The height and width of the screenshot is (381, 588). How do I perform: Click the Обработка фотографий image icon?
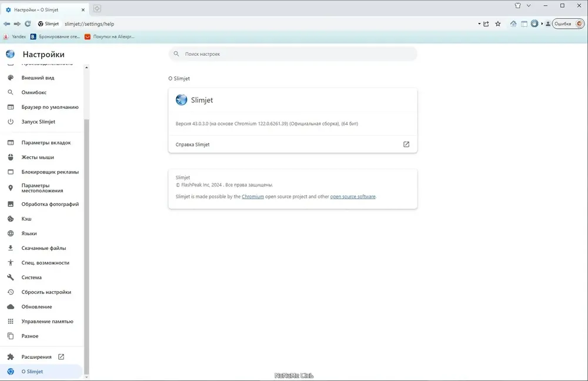11,204
